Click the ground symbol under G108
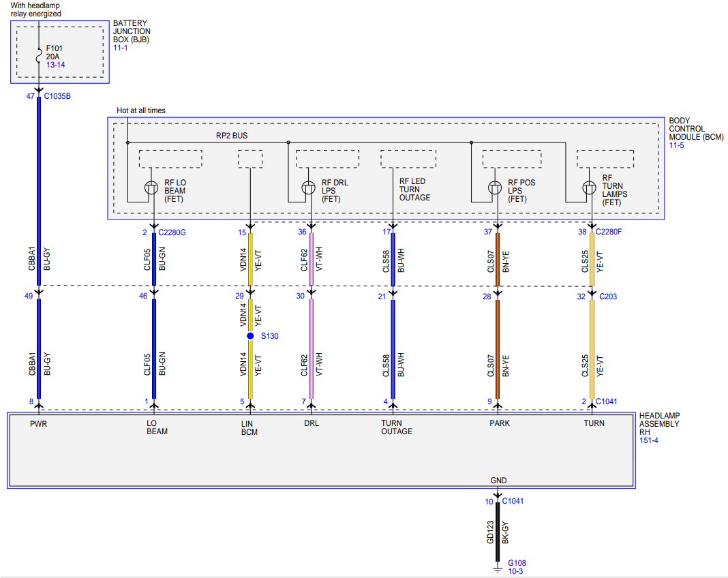 click(x=498, y=569)
